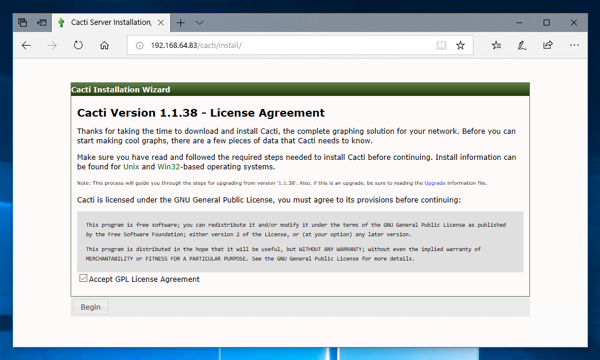Click the Accept GPL License Agreement label

point(144,279)
